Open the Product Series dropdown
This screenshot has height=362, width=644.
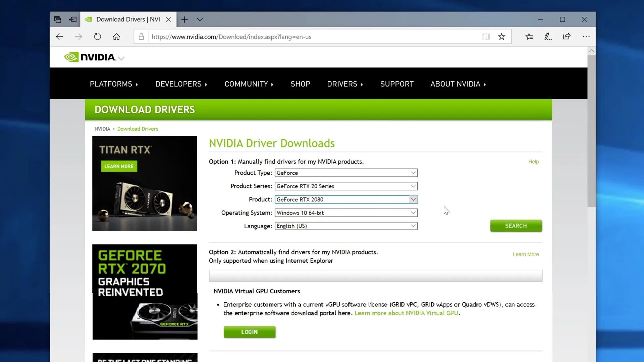point(346,186)
